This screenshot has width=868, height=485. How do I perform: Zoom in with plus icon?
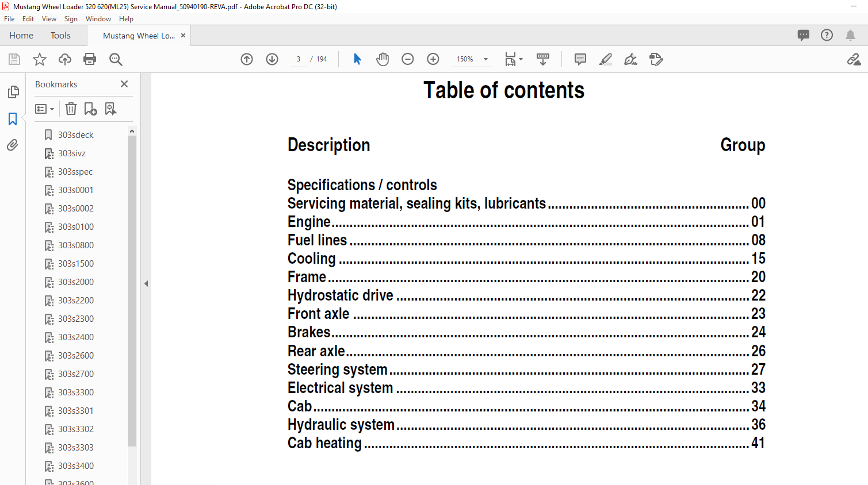tap(433, 59)
